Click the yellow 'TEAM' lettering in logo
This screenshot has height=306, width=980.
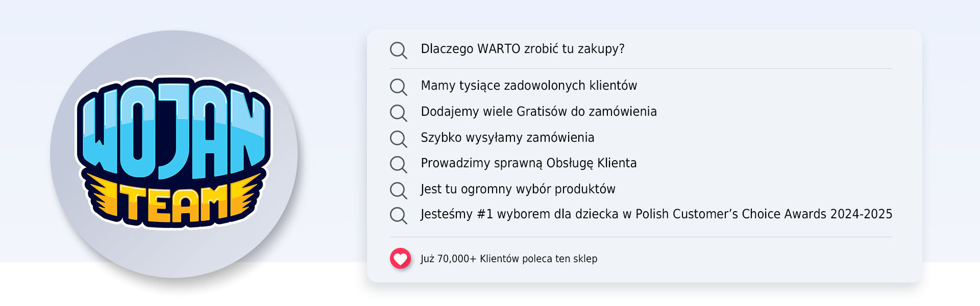(x=174, y=204)
